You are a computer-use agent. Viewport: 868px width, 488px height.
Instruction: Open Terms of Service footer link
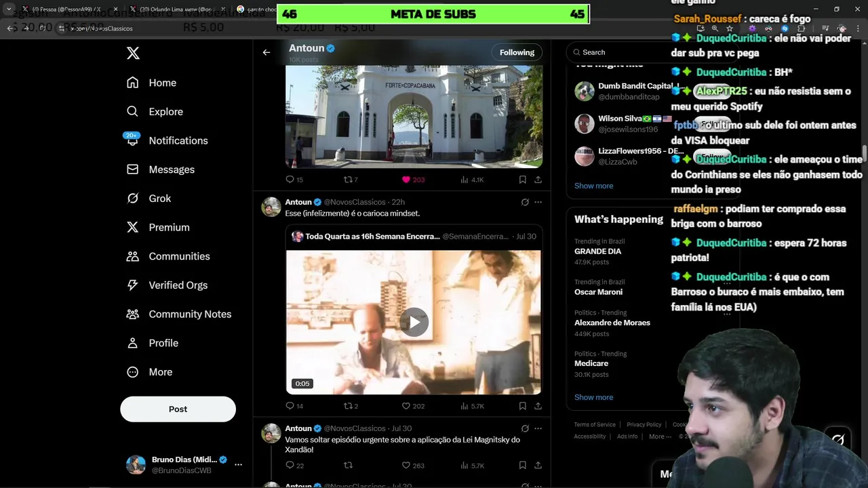tap(595, 425)
